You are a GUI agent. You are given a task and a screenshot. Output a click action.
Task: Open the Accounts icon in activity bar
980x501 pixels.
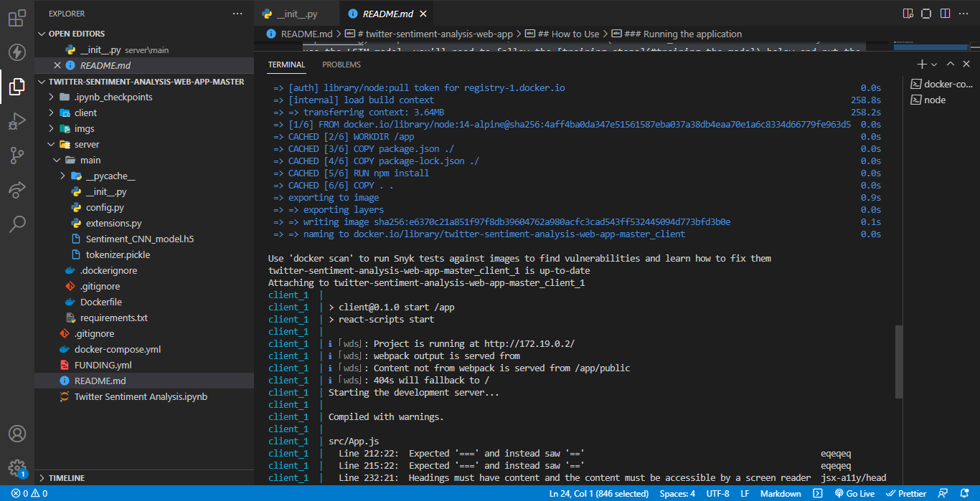click(17, 434)
